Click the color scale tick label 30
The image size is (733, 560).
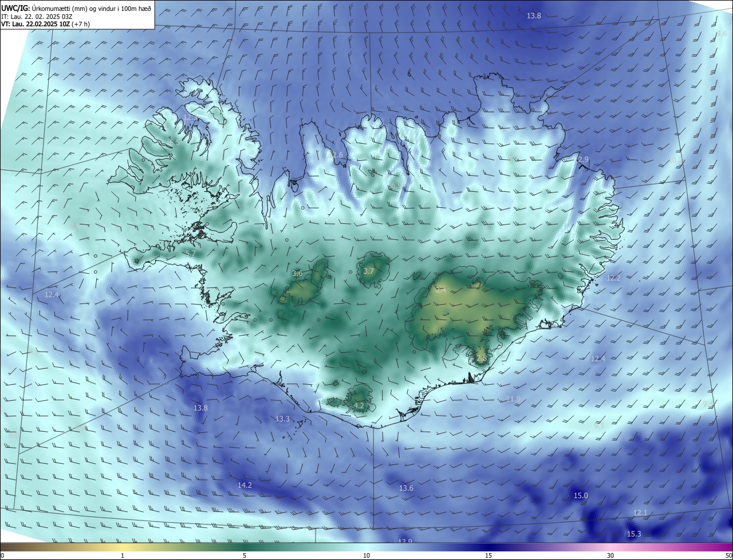point(610,555)
